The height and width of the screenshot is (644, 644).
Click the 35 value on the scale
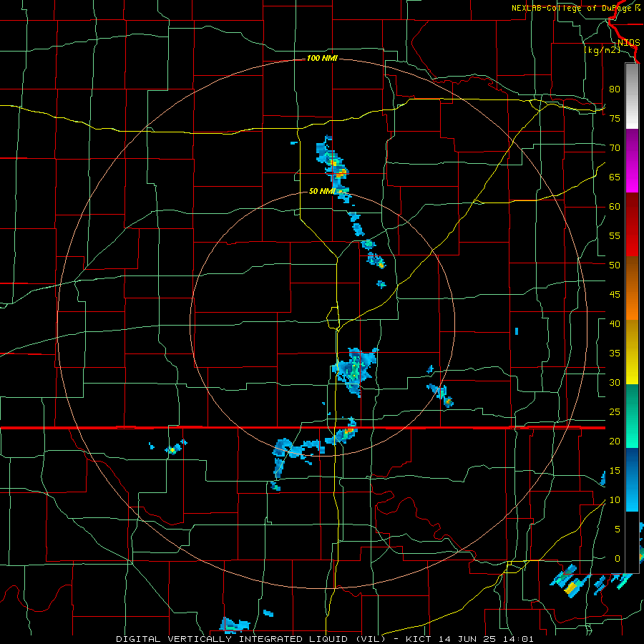[x=615, y=353]
